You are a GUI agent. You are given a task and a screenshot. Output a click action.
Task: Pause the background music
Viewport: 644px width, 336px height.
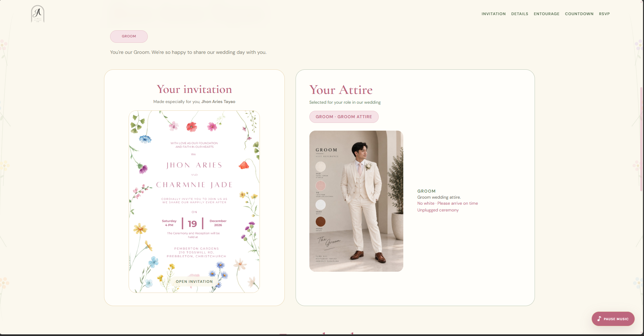click(613, 319)
